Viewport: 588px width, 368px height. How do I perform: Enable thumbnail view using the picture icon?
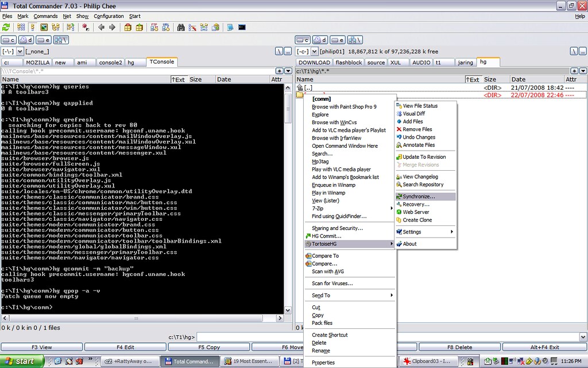(44, 27)
